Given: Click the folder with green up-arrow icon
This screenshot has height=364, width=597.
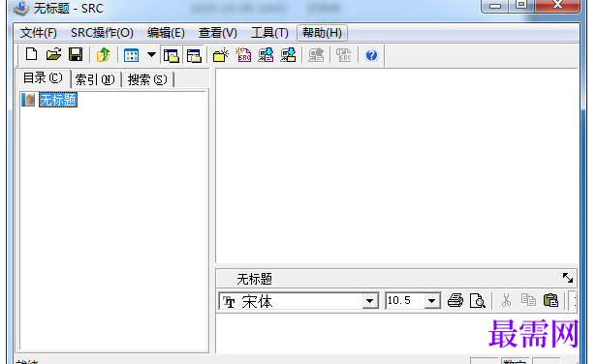Looking at the screenshot, I should point(103,55).
